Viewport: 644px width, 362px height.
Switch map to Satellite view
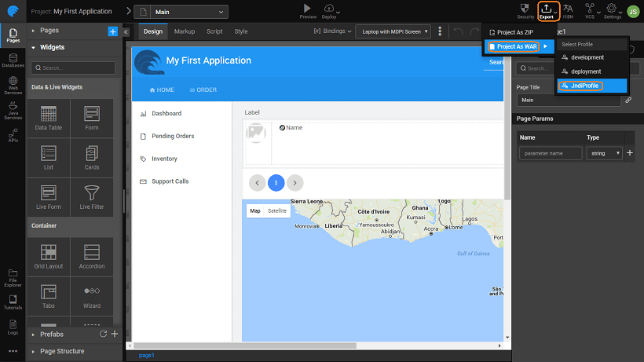point(277,210)
